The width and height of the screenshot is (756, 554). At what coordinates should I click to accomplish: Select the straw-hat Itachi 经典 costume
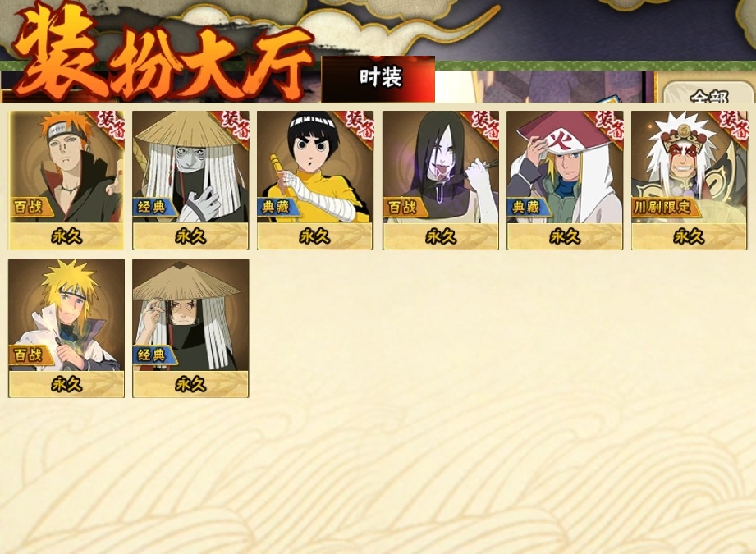(x=191, y=328)
